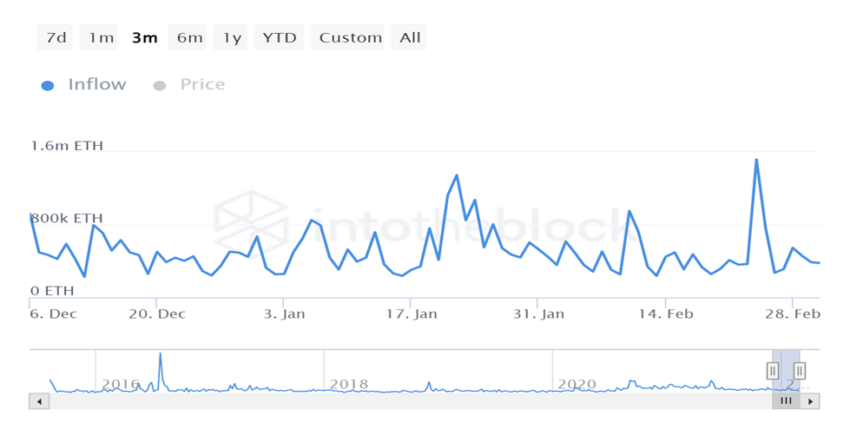Image resolution: width=850 pixels, height=443 pixels.
Task: Click the navigator scroll right arrow
Action: click(x=810, y=401)
